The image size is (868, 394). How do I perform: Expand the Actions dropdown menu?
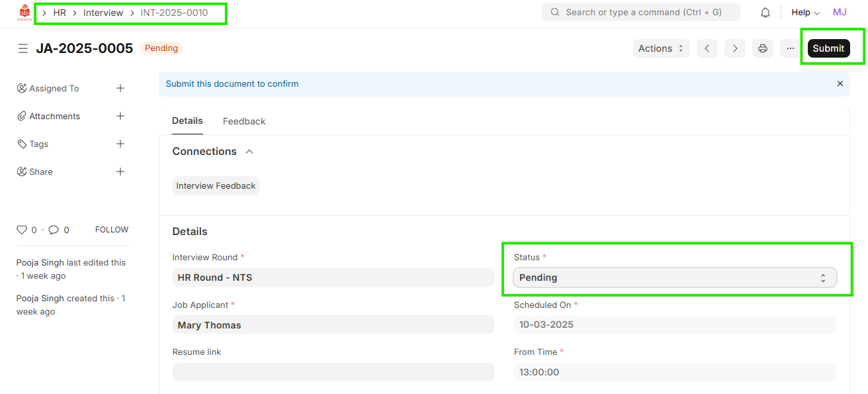coord(661,48)
